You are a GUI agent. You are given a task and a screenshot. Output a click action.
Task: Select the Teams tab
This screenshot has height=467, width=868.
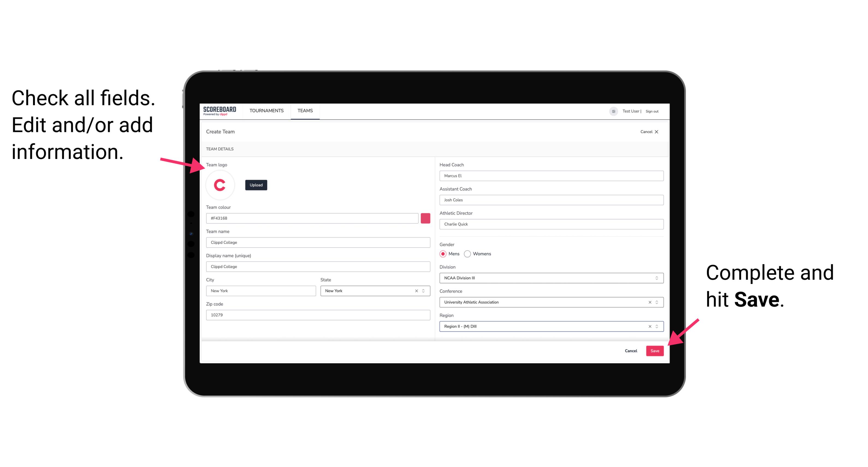click(x=305, y=111)
